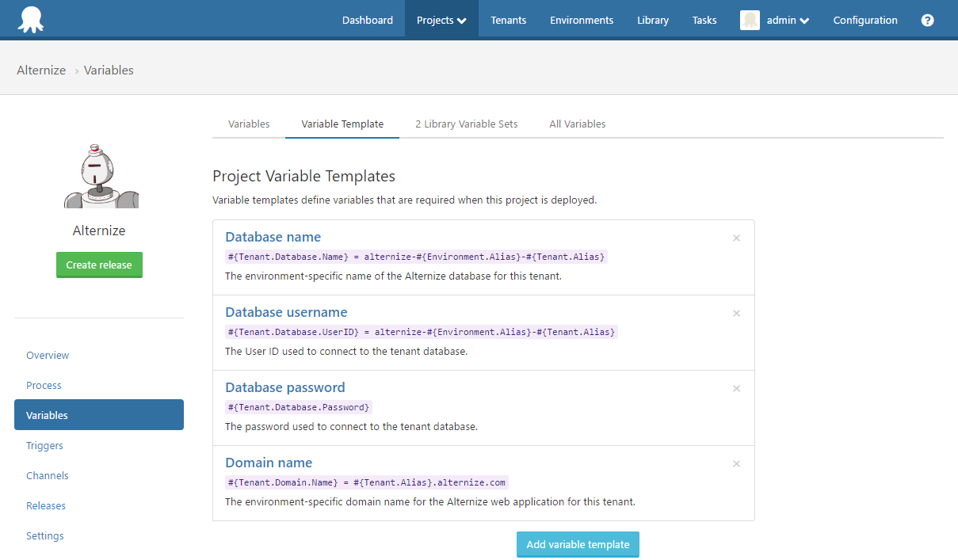Open the Configuration section

click(865, 20)
